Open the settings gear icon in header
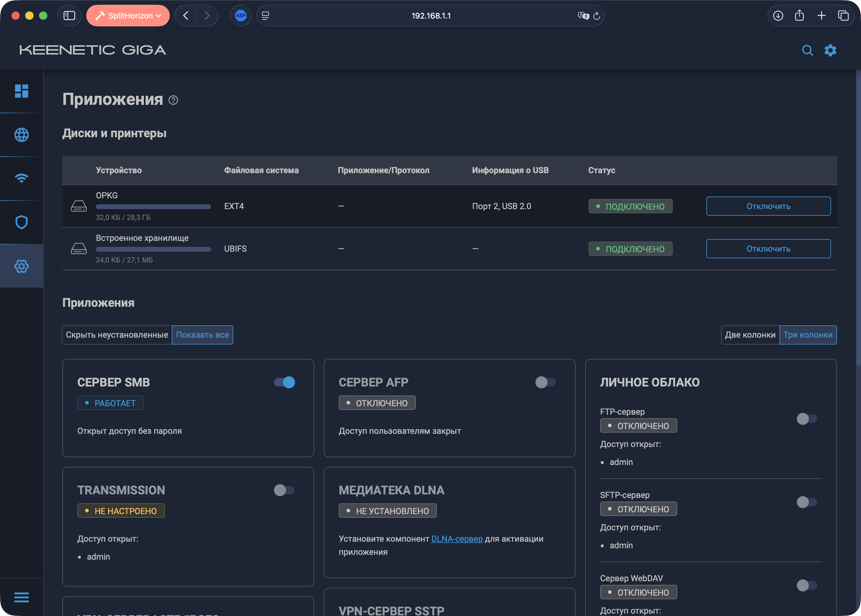The width and height of the screenshot is (861, 616). click(x=830, y=50)
